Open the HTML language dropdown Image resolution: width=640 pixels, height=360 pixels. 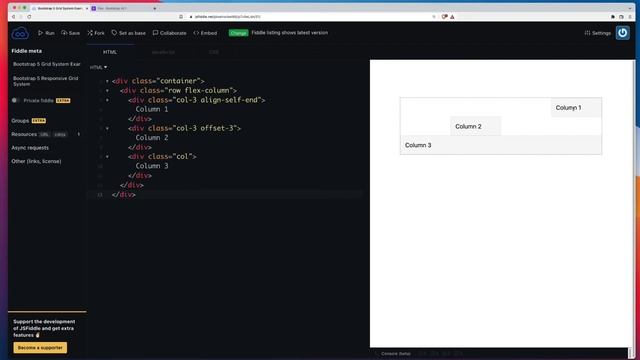98,67
